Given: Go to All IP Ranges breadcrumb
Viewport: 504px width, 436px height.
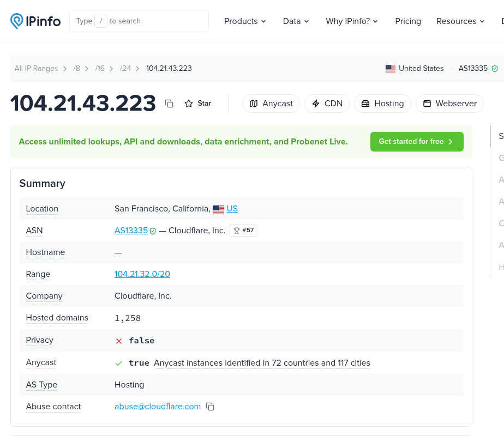Looking at the screenshot, I should [36, 68].
